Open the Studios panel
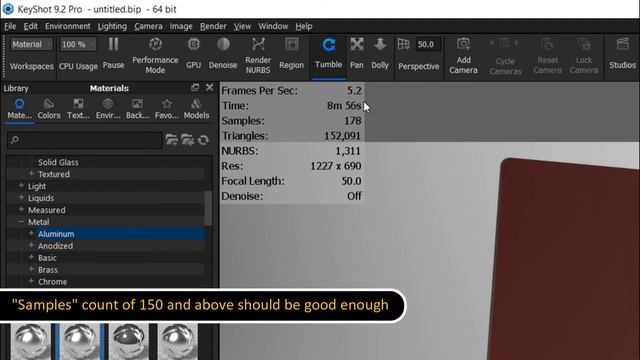The image size is (640, 360). (622, 54)
